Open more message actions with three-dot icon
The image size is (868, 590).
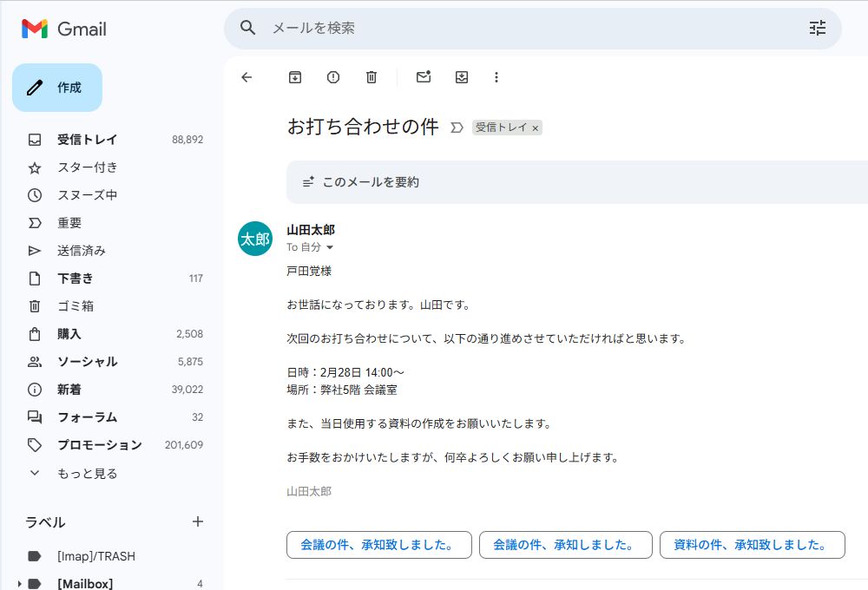click(x=496, y=77)
